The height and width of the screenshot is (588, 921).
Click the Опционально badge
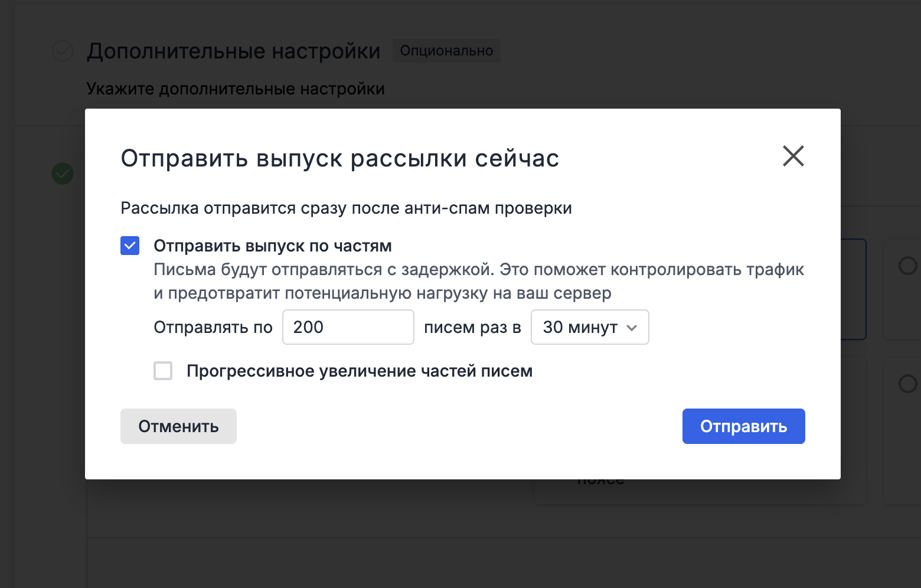point(446,51)
